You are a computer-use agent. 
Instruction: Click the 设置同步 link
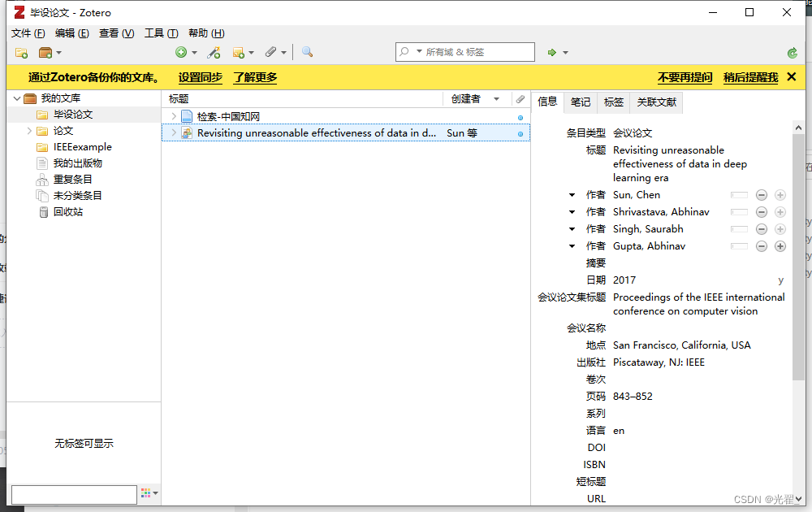[201, 78]
